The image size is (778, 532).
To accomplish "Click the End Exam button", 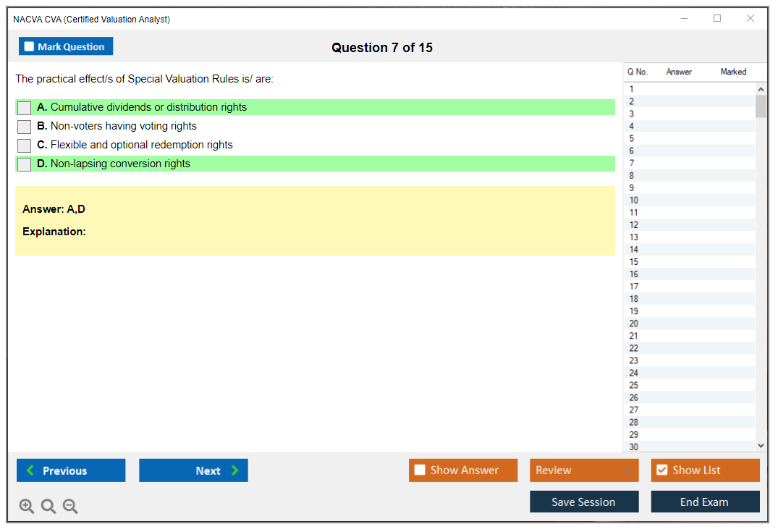I will click(x=705, y=502).
